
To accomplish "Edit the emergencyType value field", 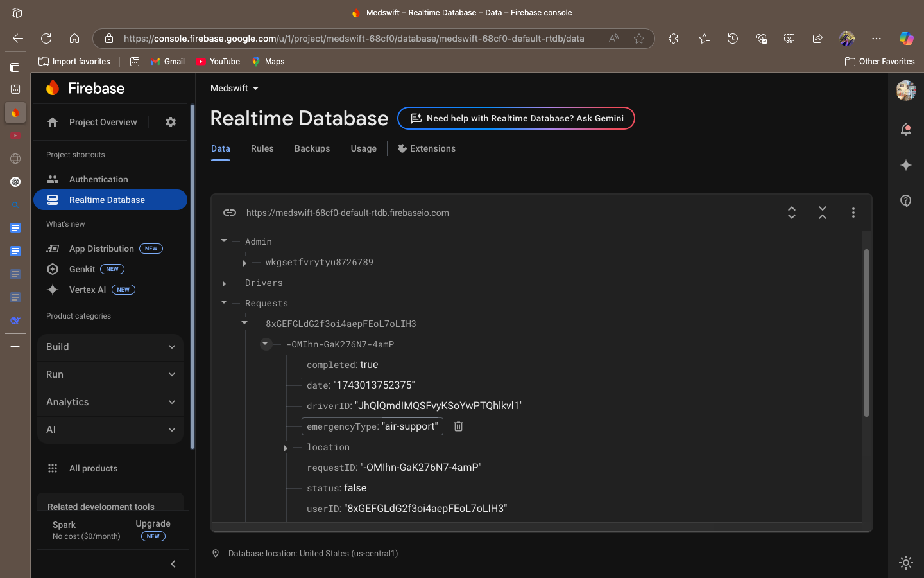I will coord(411,426).
